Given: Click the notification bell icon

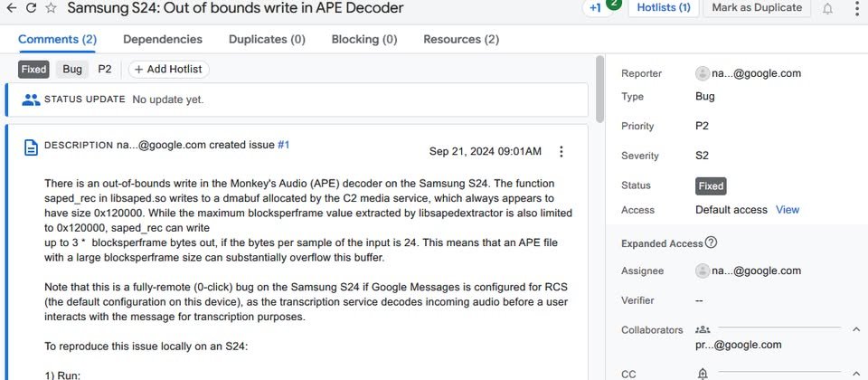Looking at the screenshot, I should pyautogui.click(x=827, y=8).
